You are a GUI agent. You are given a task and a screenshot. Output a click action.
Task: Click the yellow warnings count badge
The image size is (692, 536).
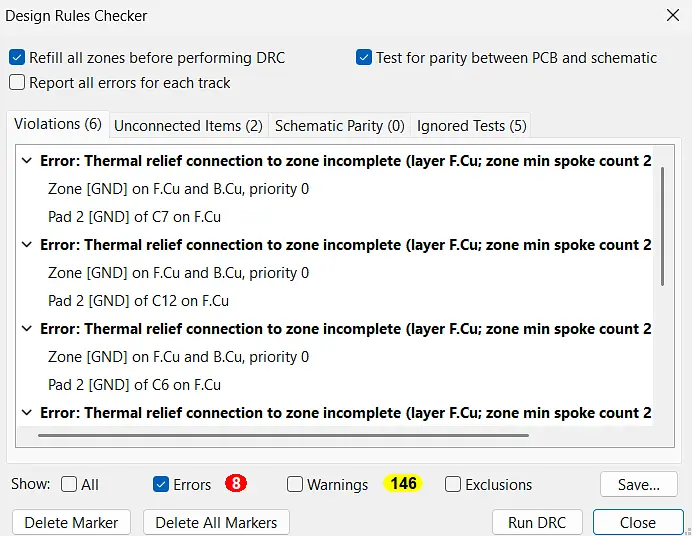pos(403,484)
